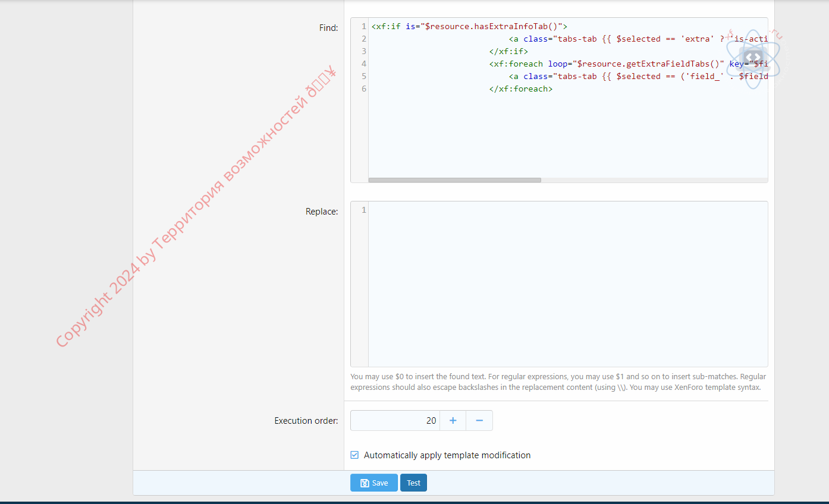829x504 pixels.
Task: Click the Find: label
Action: (x=328, y=28)
